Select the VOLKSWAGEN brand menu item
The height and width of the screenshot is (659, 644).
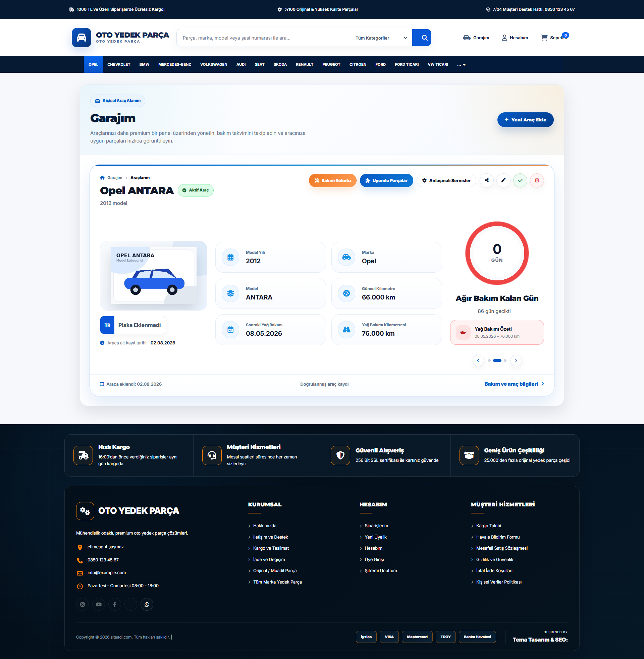[x=214, y=65]
